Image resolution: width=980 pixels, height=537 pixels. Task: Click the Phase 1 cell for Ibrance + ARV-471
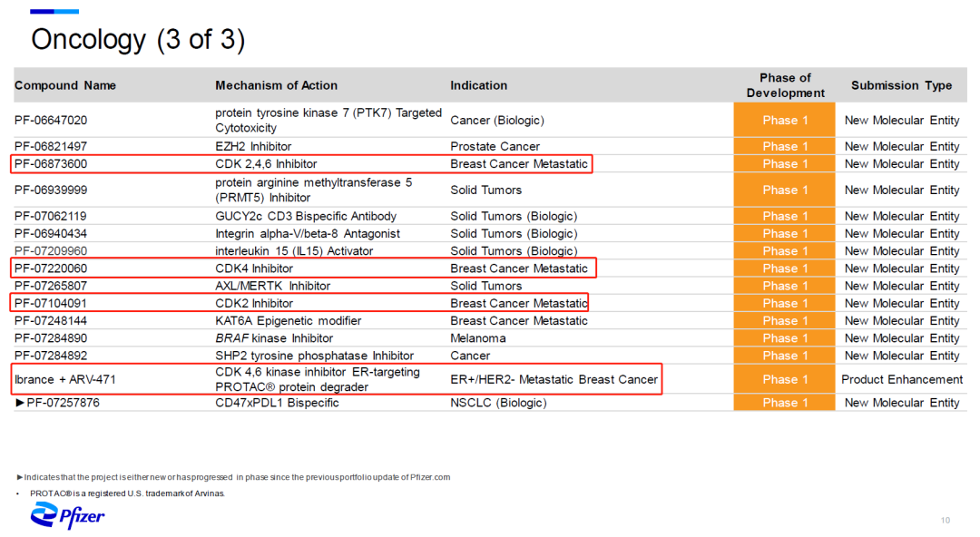(784, 379)
